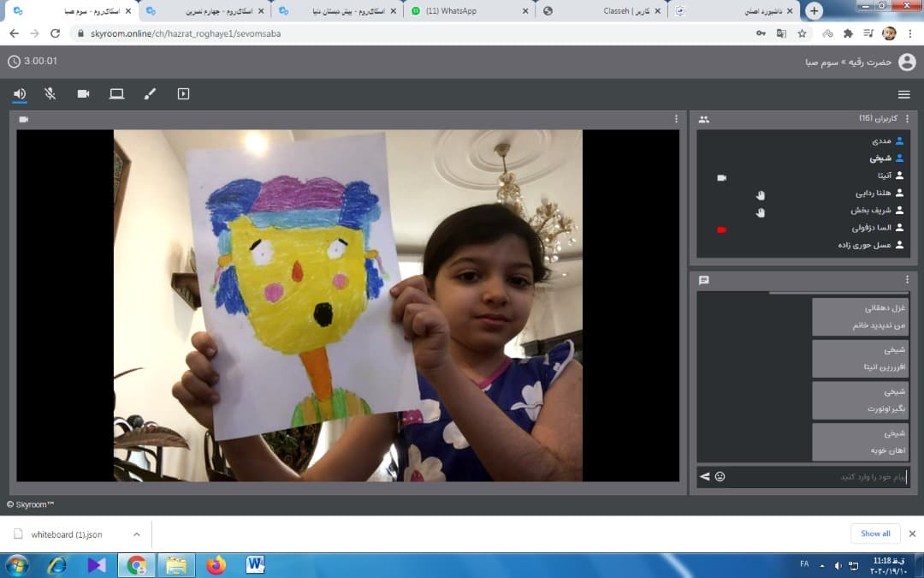
Task: Unmute the microphone in the toolbar
Action: [x=50, y=94]
